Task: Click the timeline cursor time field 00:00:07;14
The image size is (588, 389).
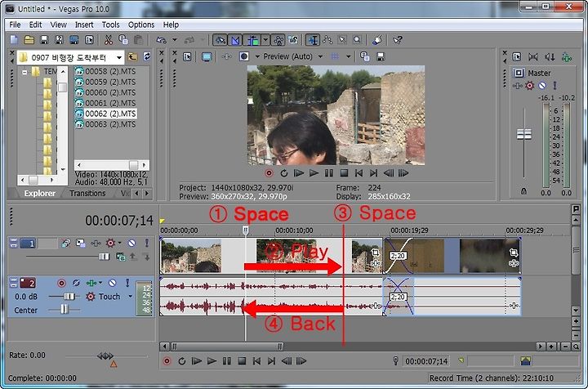Action: pyautogui.click(x=426, y=361)
